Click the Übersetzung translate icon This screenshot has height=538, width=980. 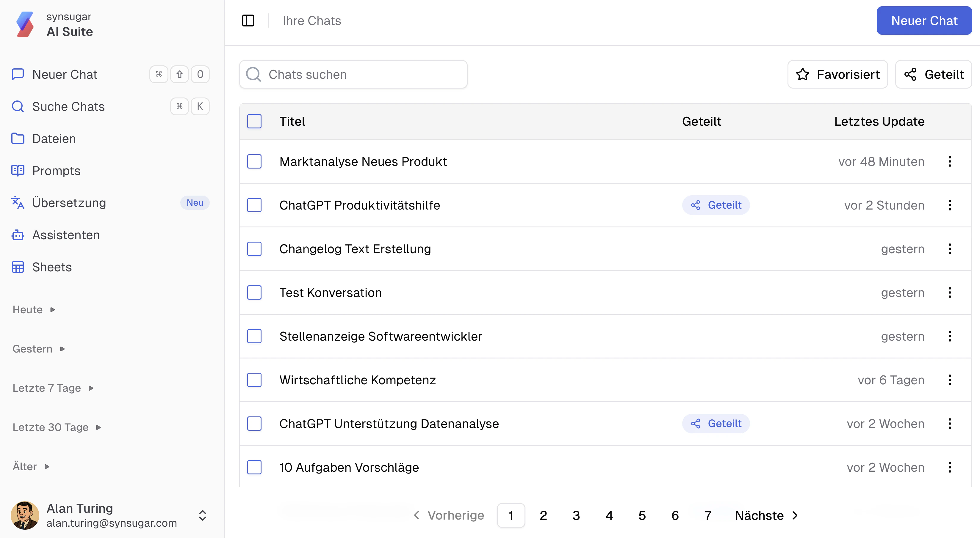point(18,203)
